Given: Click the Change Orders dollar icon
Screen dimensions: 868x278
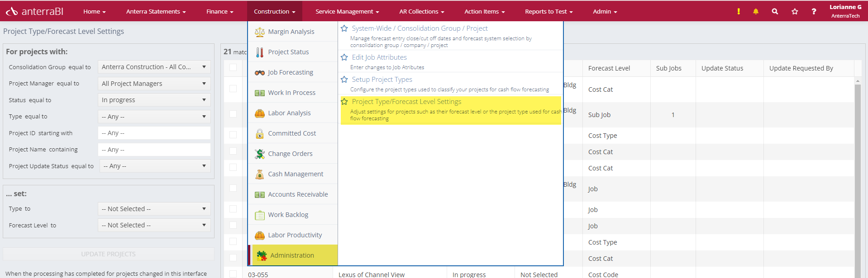Looking at the screenshot, I should tap(260, 154).
